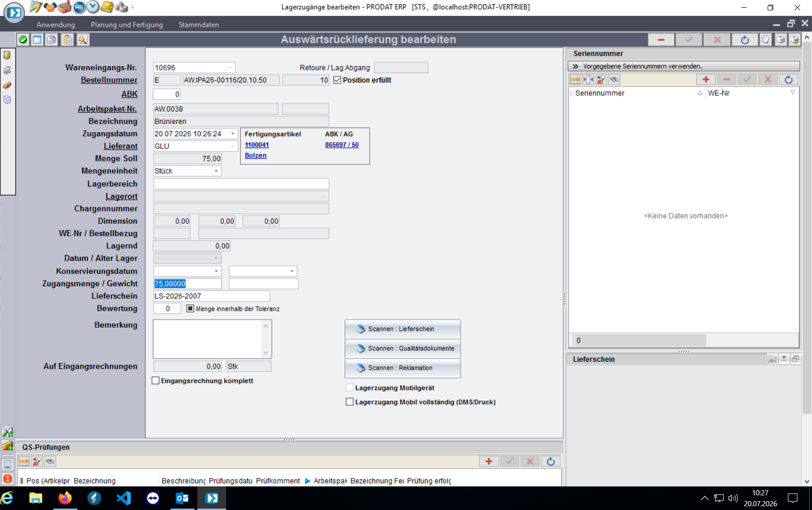Click Scannen : Lieferschein button
The image size is (812, 510).
pos(403,329)
